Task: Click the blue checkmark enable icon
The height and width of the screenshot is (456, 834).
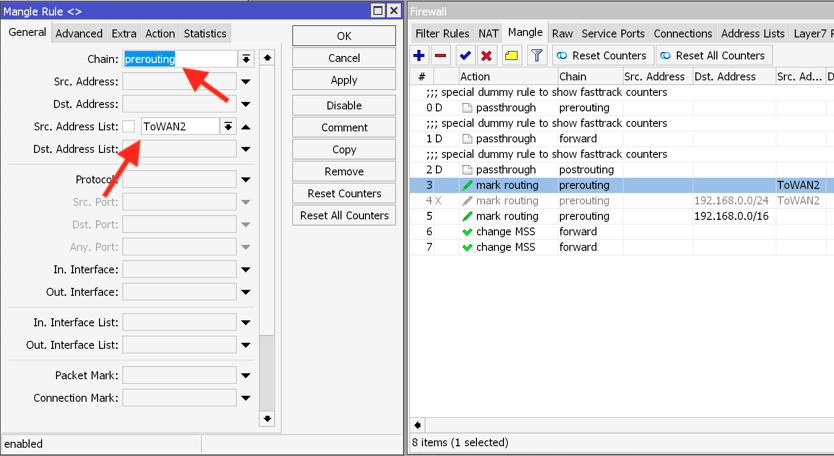Action: [x=464, y=56]
